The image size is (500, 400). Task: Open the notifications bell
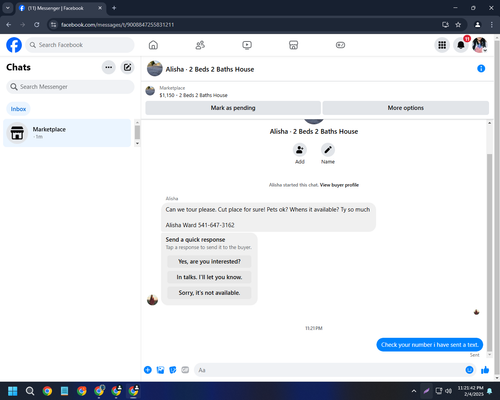pyautogui.click(x=461, y=45)
